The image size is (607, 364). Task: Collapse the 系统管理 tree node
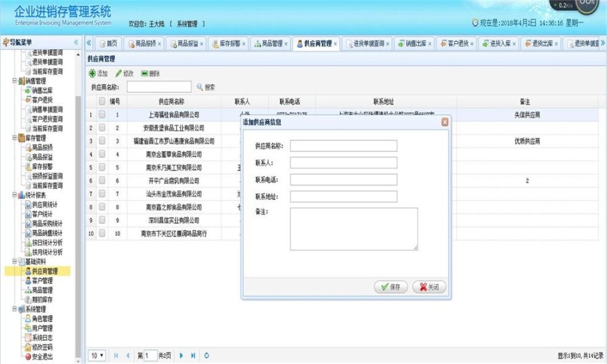coord(14,309)
